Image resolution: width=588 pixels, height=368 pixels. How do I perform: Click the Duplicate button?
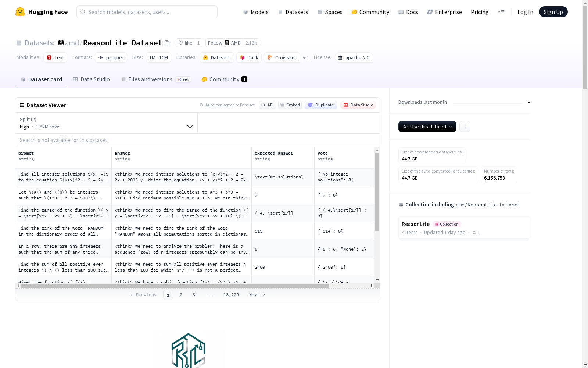point(321,105)
